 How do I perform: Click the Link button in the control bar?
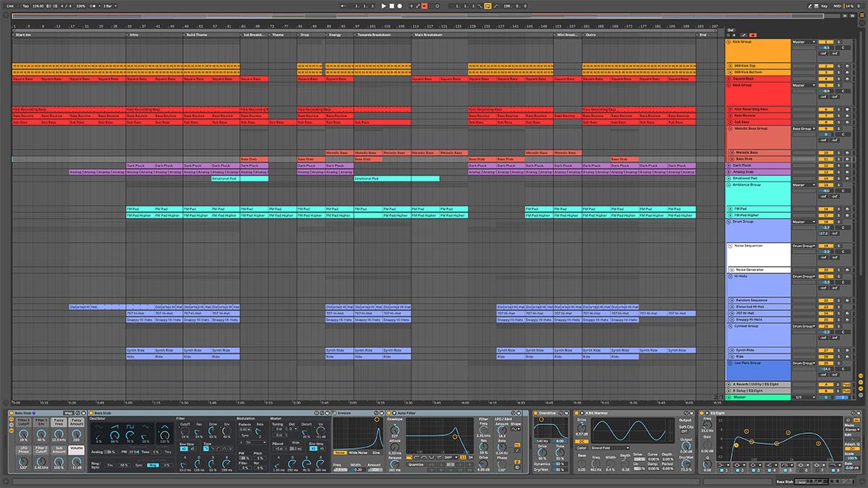pos(9,6)
